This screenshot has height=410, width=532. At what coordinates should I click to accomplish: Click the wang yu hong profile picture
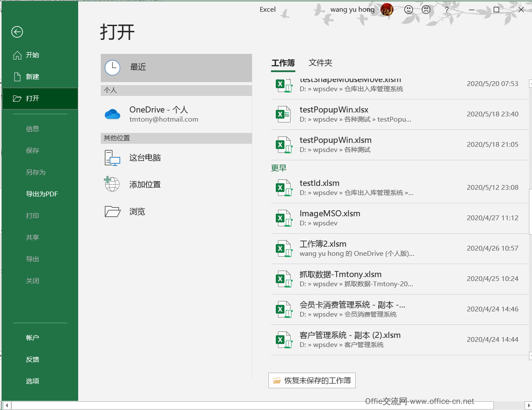point(387,10)
